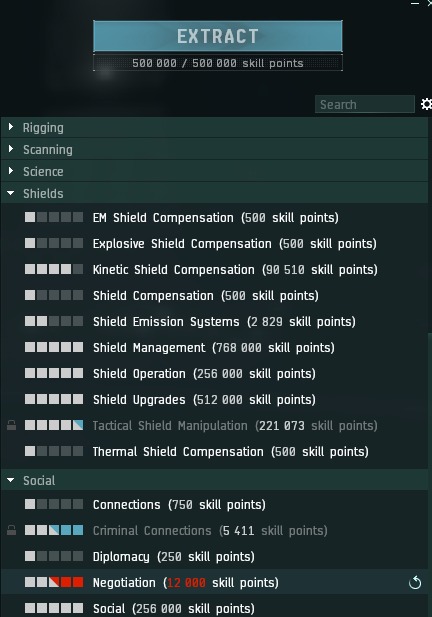
Task: Click the Kinetic Shield Compensation level indicator
Action: pos(54,269)
